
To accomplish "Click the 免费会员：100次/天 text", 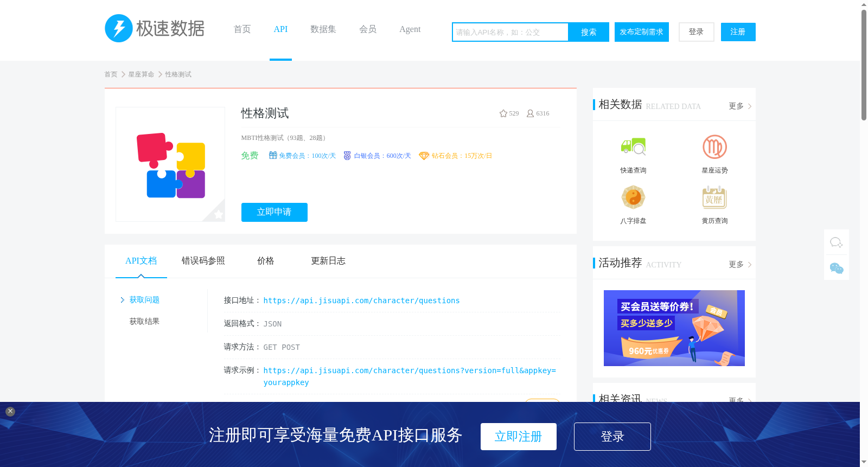I will click(308, 156).
